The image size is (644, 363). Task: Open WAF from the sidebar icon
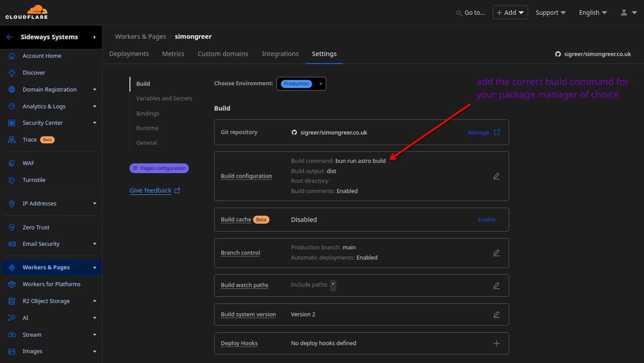coord(12,163)
